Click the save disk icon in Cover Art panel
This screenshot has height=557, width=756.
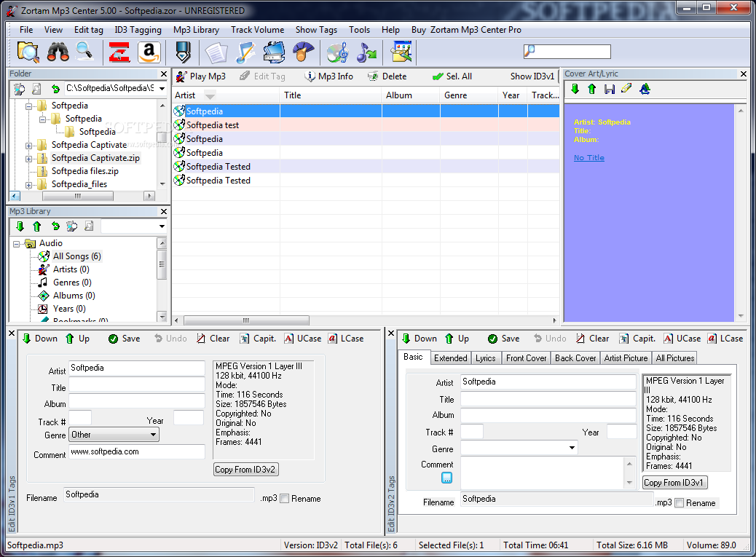(609, 89)
